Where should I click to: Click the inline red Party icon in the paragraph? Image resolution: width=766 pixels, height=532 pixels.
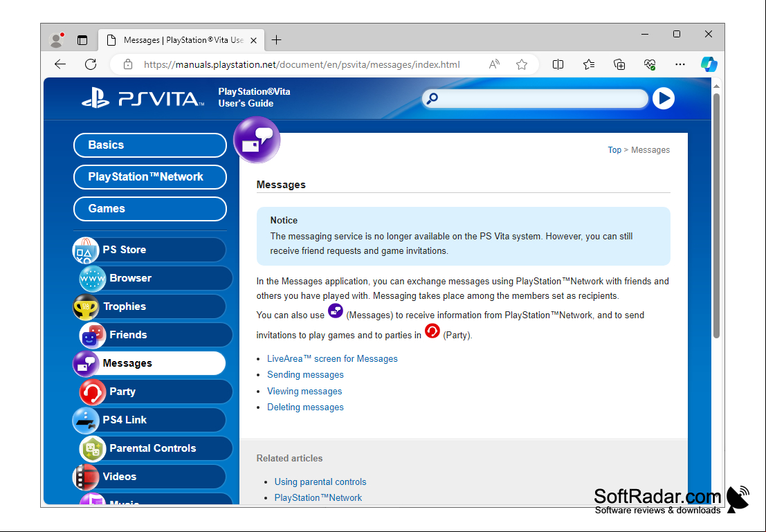[x=432, y=331]
